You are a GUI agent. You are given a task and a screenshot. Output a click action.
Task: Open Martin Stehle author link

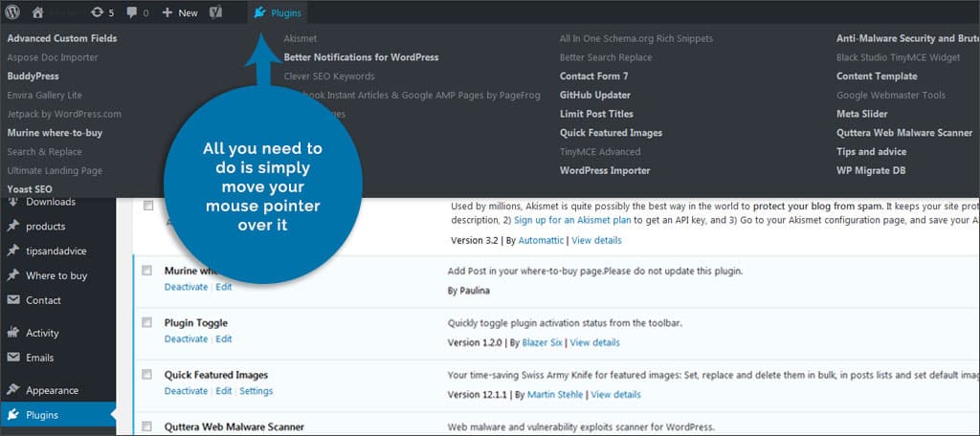tap(555, 394)
